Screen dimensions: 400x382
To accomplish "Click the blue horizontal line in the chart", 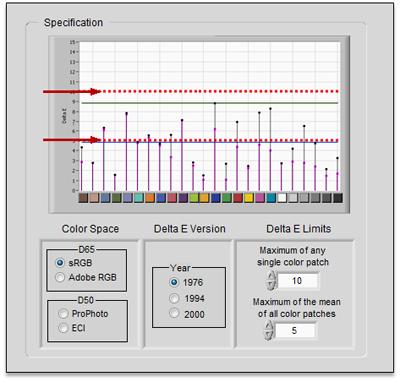I will pos(210,143).
